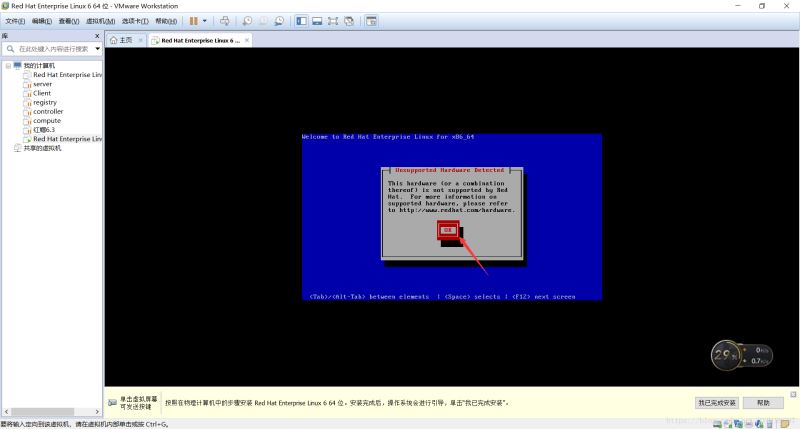Image resolution: width=800 pixels, height=429 pixels.
Task: Click the network adapter status bar icon
Action: 738,424
